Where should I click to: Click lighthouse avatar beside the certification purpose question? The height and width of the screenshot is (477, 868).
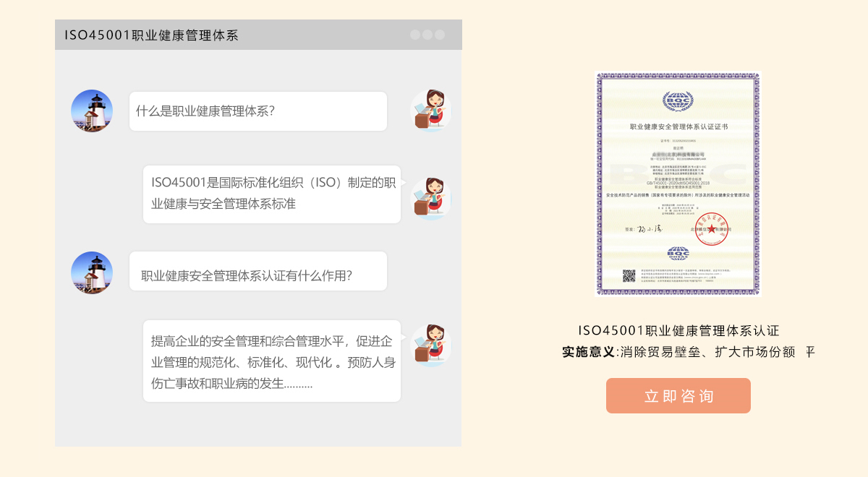coord(92,272)
